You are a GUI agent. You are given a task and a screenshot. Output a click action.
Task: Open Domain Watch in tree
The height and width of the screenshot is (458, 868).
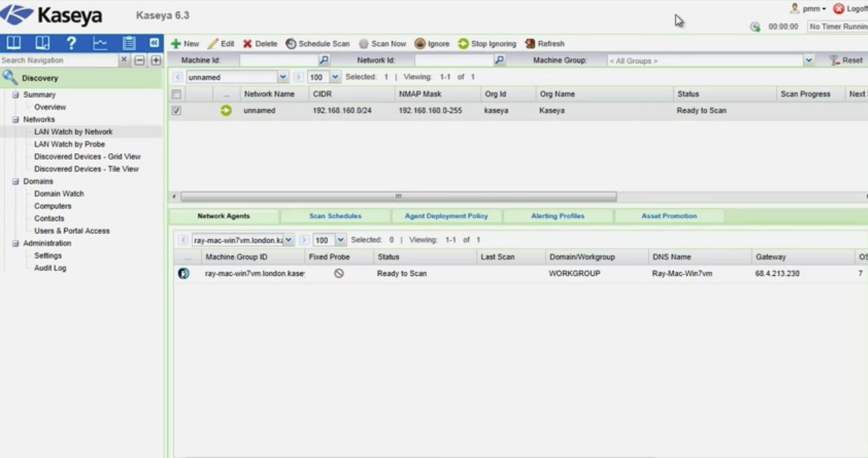tap(59, 194)
